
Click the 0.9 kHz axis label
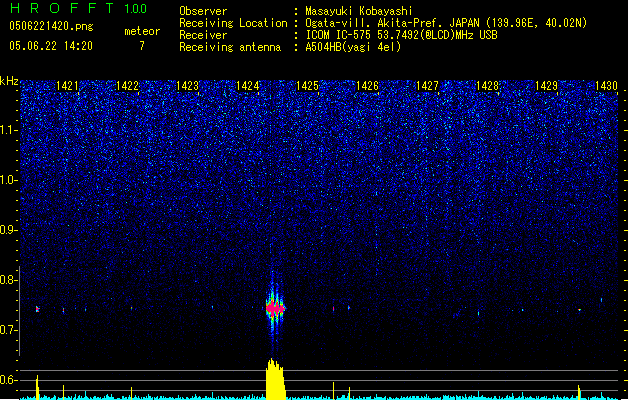pos(8,230)
